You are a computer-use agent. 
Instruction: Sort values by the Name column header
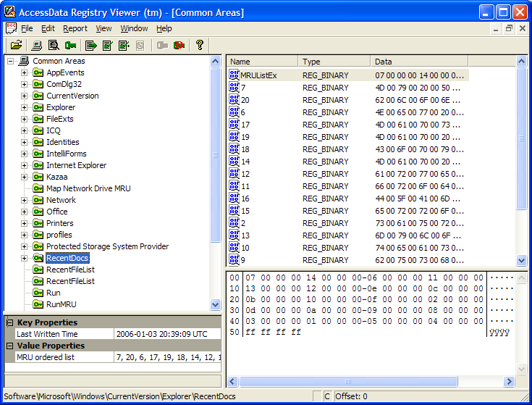(x=262, y=62)
